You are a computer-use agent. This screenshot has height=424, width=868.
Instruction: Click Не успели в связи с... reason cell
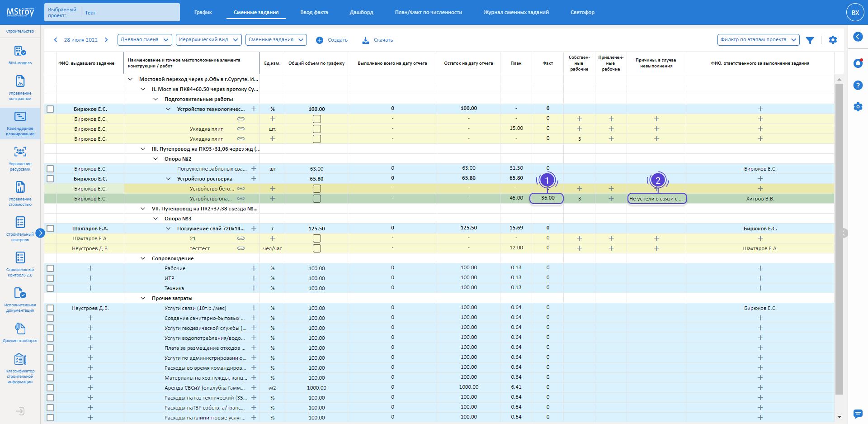[657, 199]
